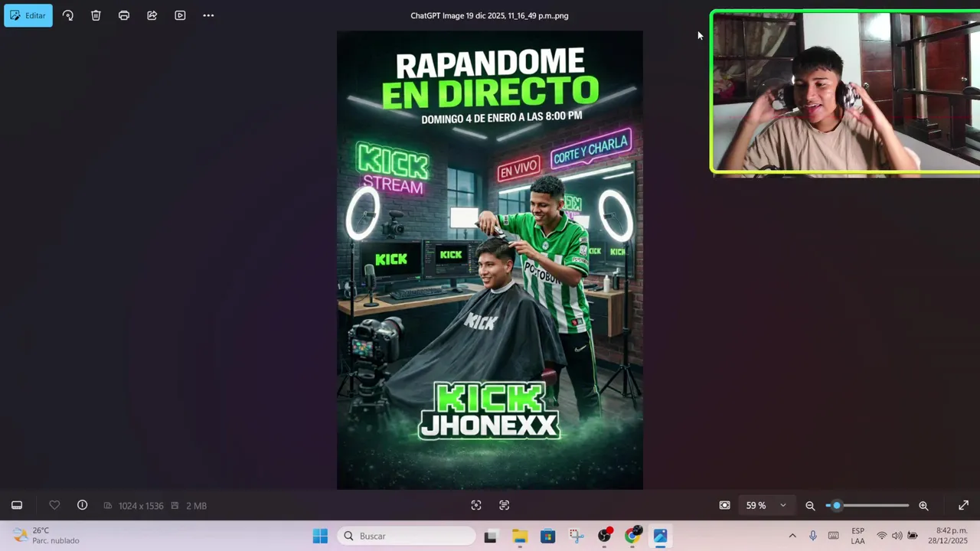Expand the hidden system tray icons chevron
The image size is (980, 551).
pyautogui.click(x=792, y=536)
